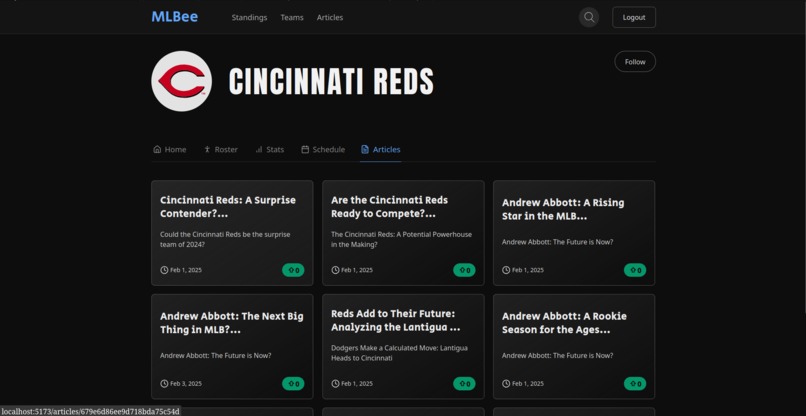
Task: Upvote the 'Reds Add to Their Future' article
Action: 464,384
